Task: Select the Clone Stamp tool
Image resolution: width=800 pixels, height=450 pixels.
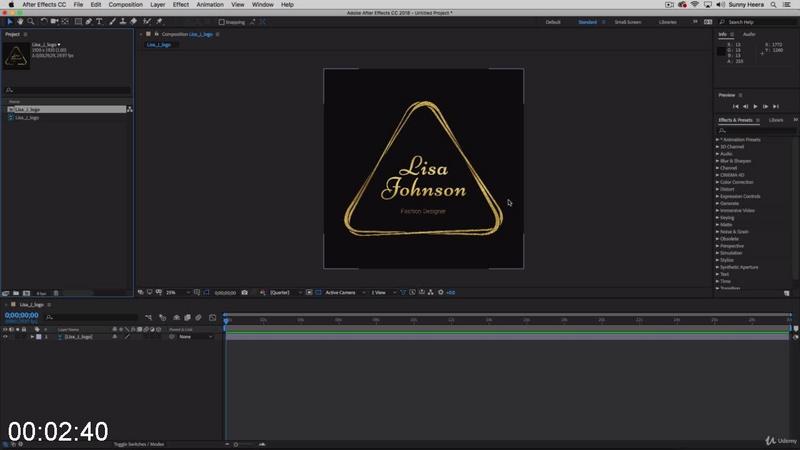Action: coord(123,21)
